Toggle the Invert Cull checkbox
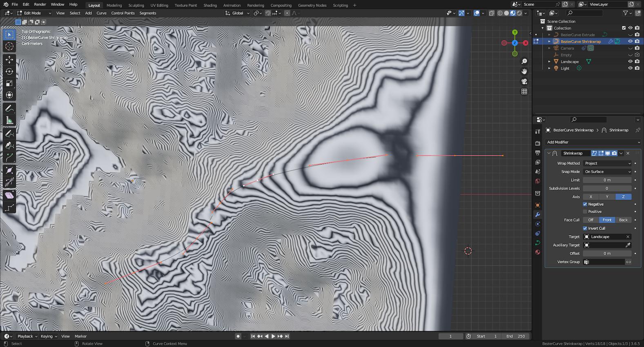The image size is (644, 347). pos(585,228)
